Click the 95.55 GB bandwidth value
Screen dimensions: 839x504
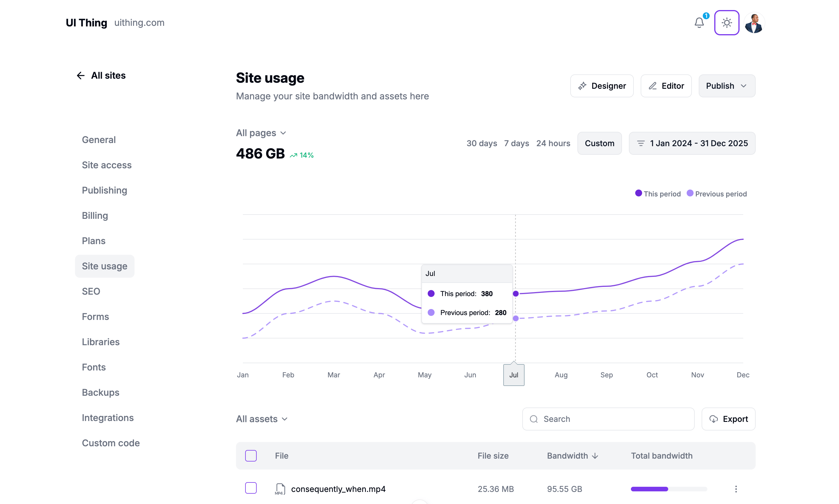point(565,489)
